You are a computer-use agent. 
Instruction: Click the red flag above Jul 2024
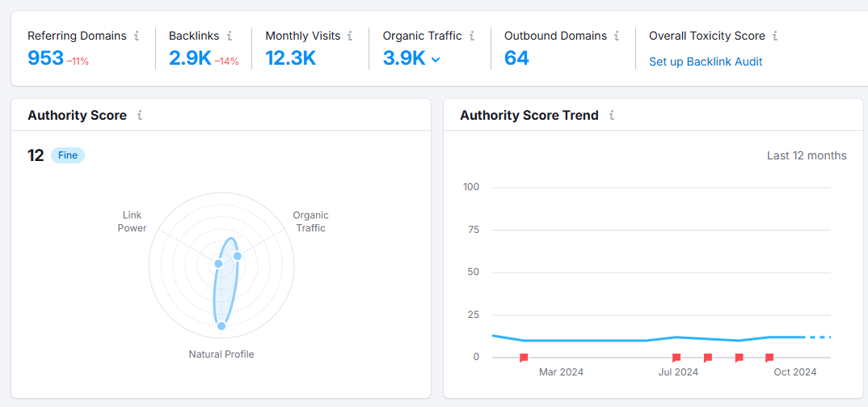pyautogui.click(x=676, y=358)
